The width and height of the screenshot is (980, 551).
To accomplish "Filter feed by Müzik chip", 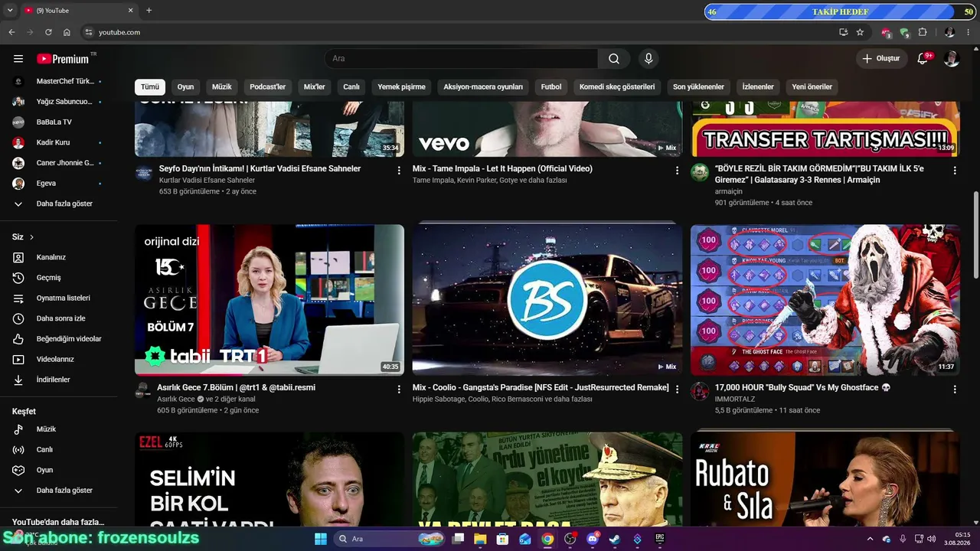I will coord(222,86).
